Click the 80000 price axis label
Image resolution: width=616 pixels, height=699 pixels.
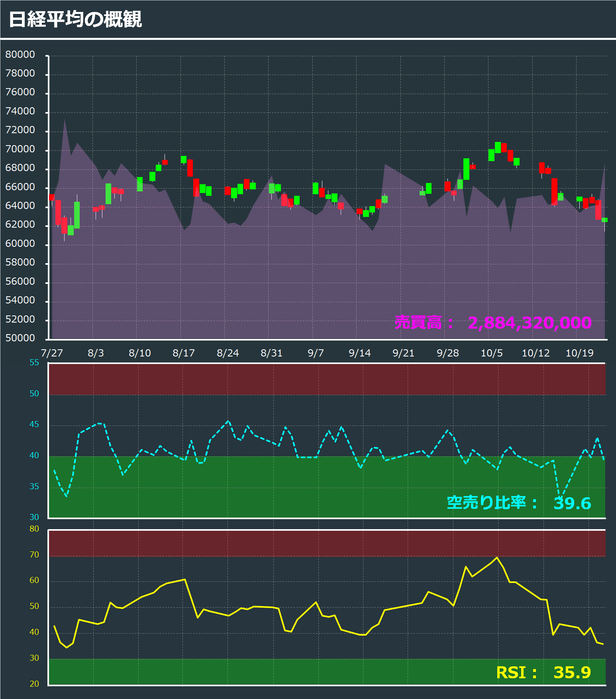coord(20,54)
